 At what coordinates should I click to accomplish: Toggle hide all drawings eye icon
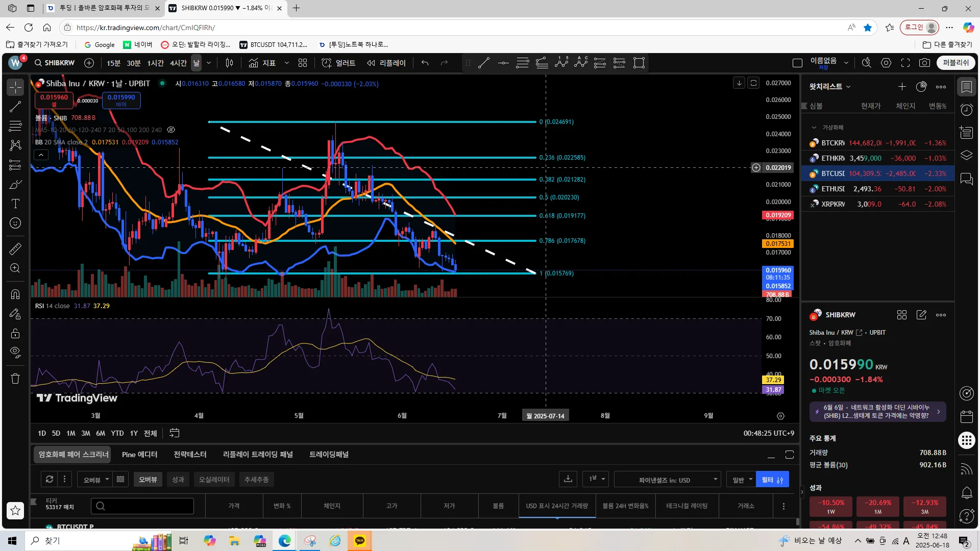tap(15, 352)
